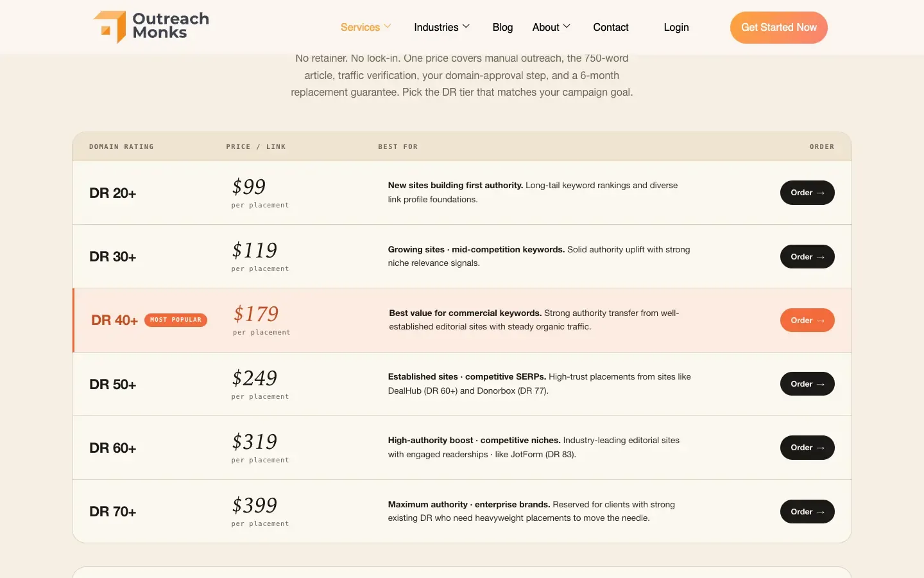
Task: Click 'Growing sites · mid-competition keywords' text
Action: click(476, 249)
